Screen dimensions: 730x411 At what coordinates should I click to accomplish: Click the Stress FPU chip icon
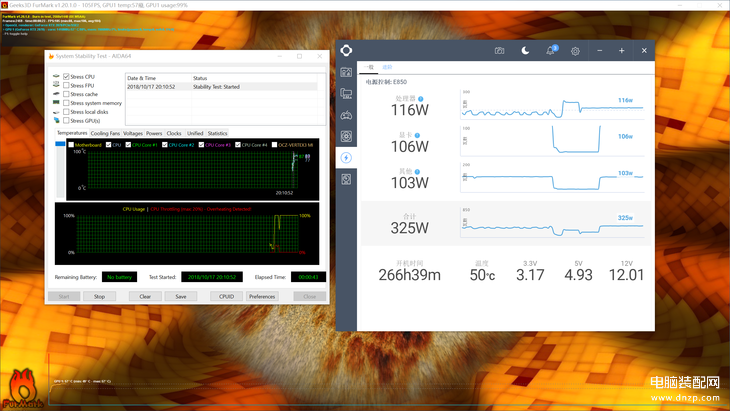(x=56, y=85)
